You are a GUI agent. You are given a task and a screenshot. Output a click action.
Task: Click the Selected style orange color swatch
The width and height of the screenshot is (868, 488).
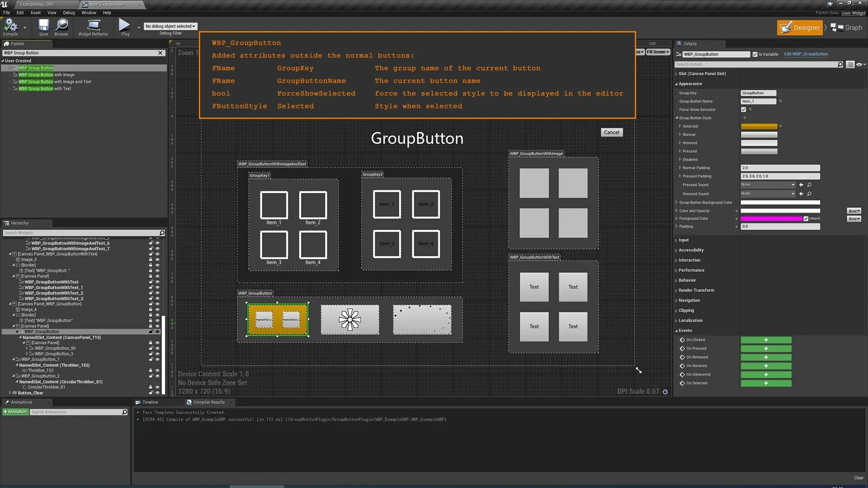[x=759, y=127]
